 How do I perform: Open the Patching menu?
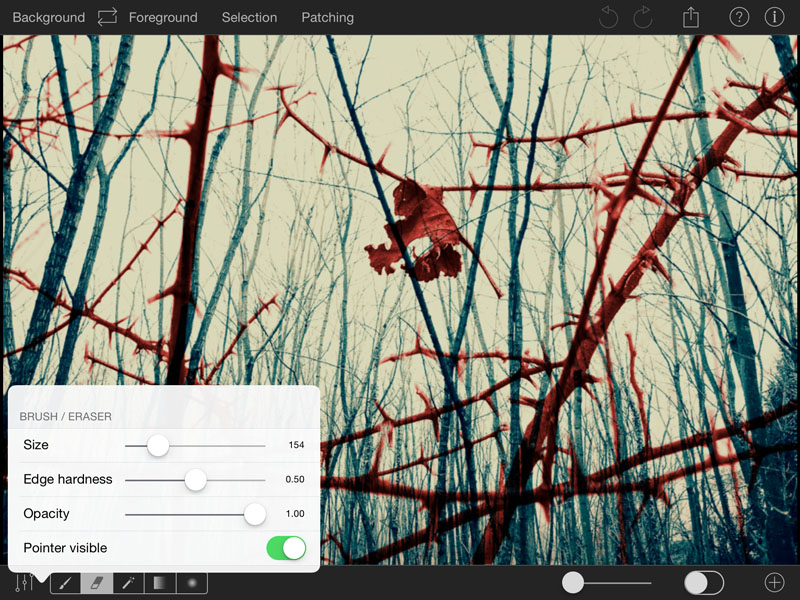click(328, 17)
